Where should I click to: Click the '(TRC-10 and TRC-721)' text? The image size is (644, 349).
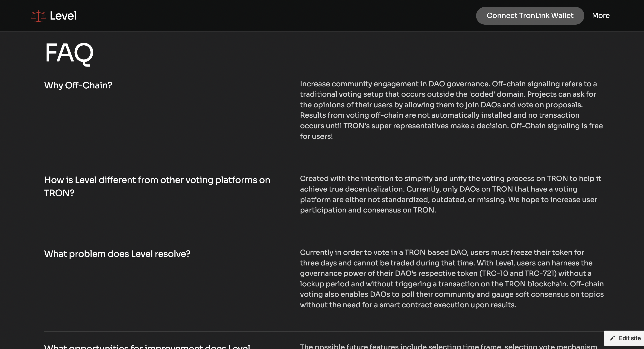(x=518, y=273)
